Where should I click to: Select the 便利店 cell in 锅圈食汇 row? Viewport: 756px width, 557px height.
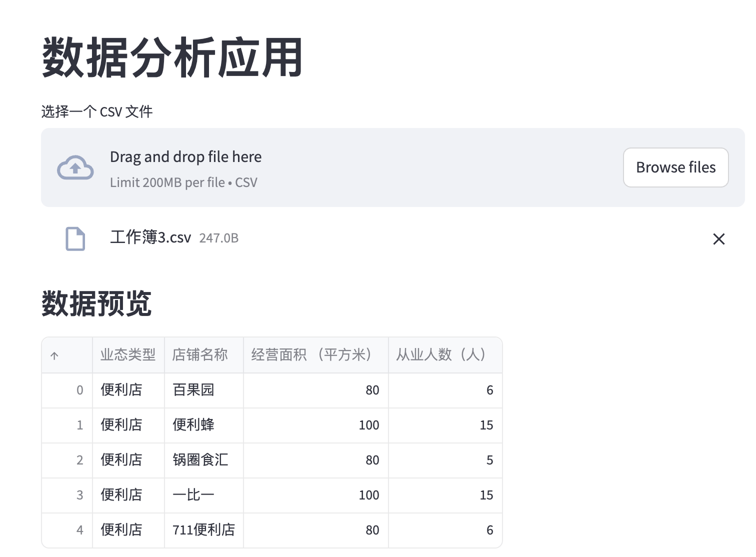128,460
